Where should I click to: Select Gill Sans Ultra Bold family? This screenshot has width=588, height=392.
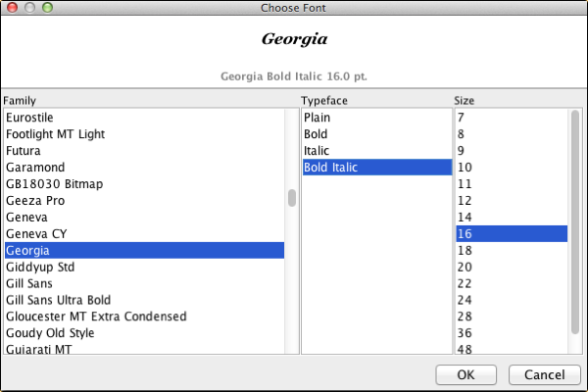click(144, 300)
